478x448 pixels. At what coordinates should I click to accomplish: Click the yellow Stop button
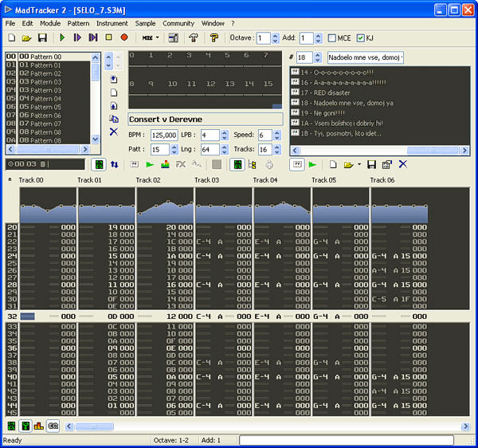click(x=108, y=37)
